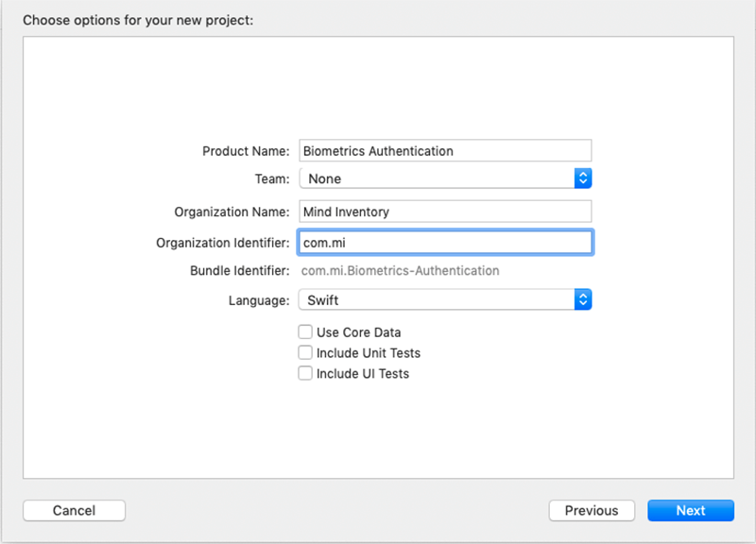Click Next to create the project
The width and height of the screenshot is (756, 544).
tap(691, 510)
